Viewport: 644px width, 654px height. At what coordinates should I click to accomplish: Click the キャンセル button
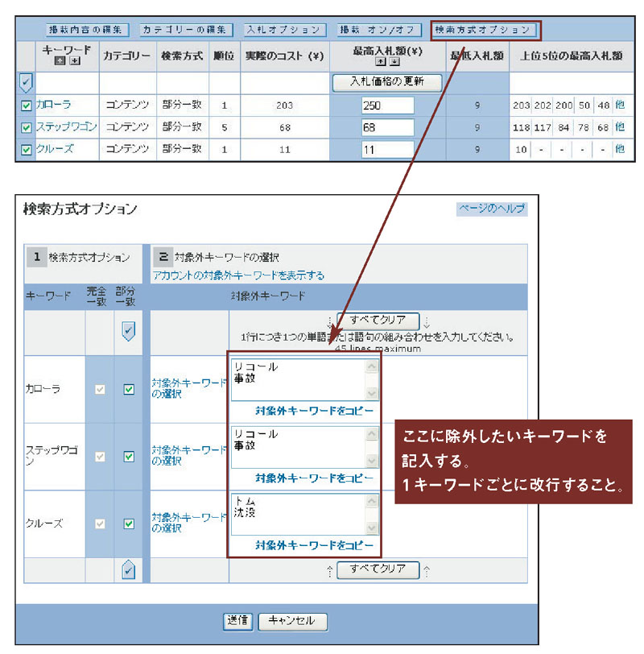pyautogui.click(x=292, y=621)
